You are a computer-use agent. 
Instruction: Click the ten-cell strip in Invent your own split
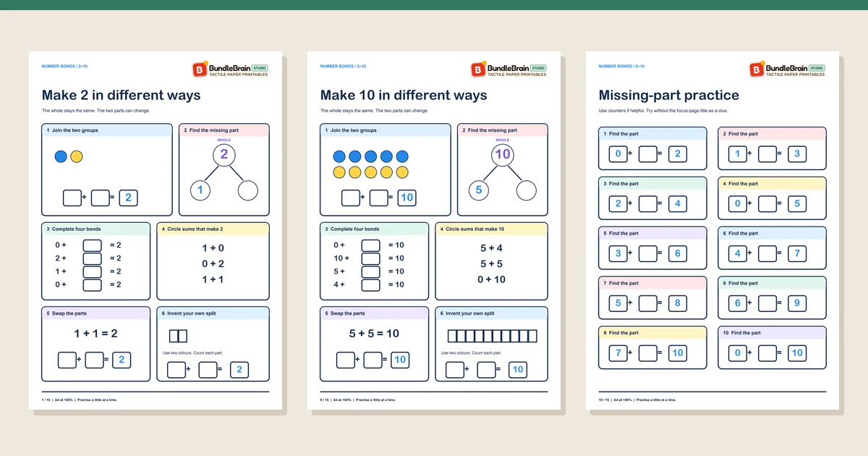pos(493,336)
